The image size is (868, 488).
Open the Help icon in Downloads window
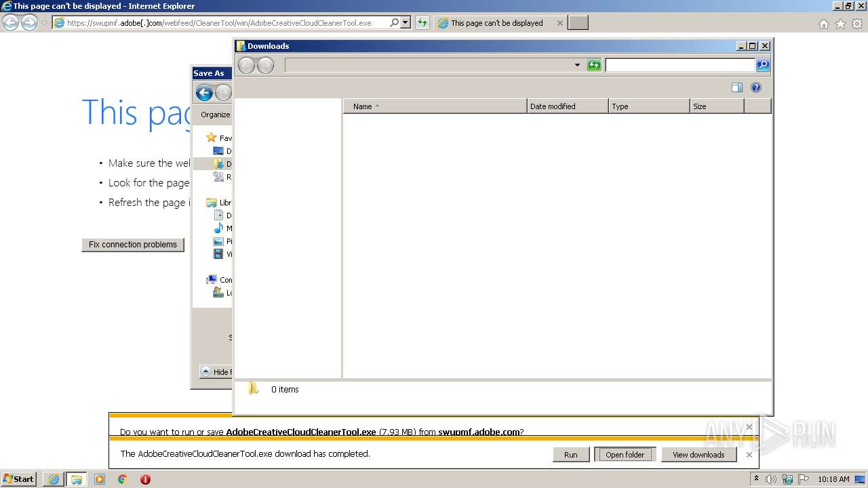(x=756, y=87)
